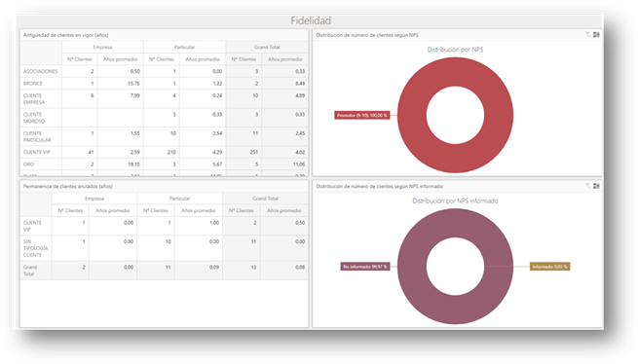
Task: Select the ASOCIACIONES row label
Action: [40, 71]
